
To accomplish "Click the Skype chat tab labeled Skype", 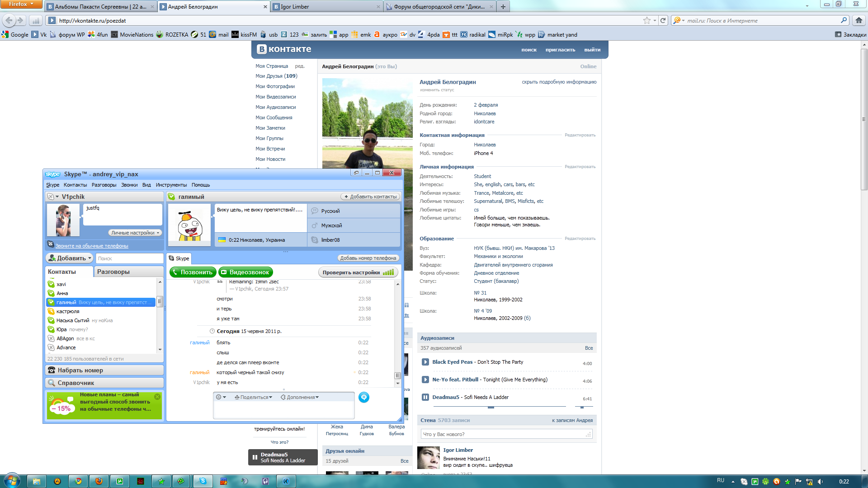I will click(179, 258).
